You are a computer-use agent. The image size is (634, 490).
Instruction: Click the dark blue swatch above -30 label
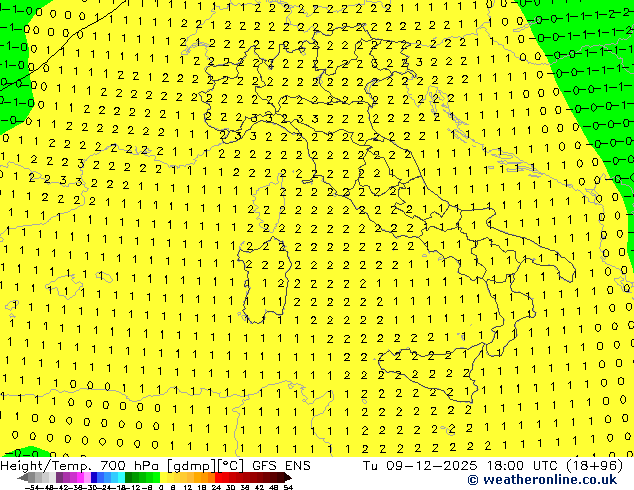pyautogui.click(x=94, y=477)
